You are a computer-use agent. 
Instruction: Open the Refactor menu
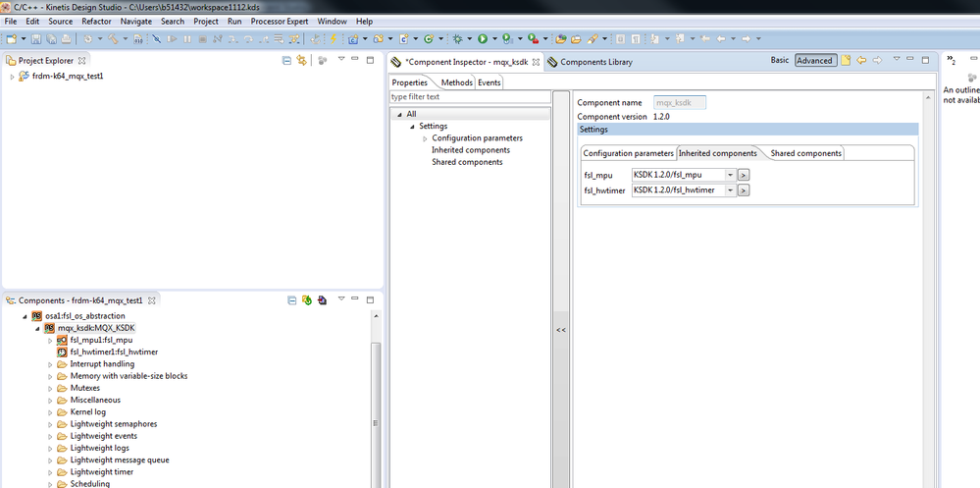coord(96,21)
